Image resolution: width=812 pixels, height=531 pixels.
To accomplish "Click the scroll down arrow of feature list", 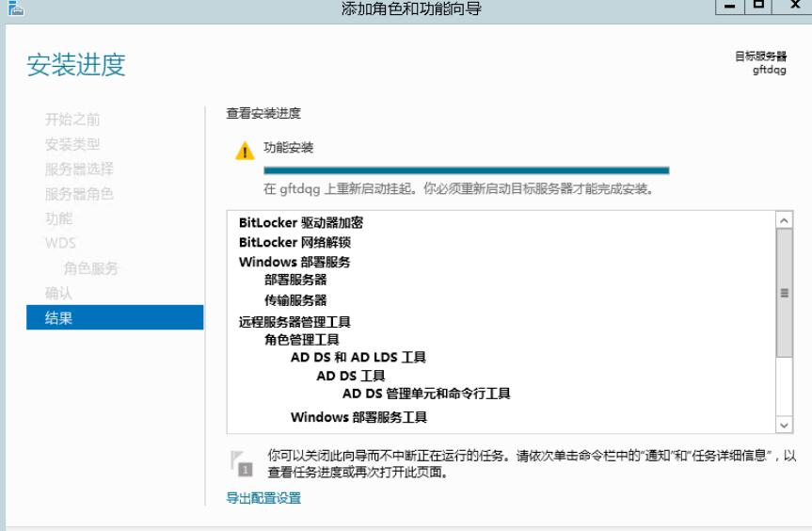I will tap(784, 426).
